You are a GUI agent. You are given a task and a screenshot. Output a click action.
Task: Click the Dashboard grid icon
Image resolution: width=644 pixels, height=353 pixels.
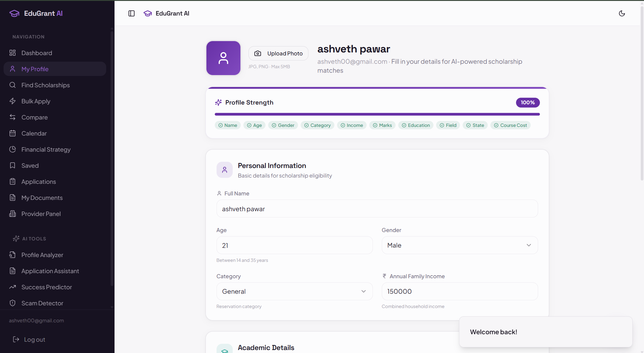pos(13,53)
